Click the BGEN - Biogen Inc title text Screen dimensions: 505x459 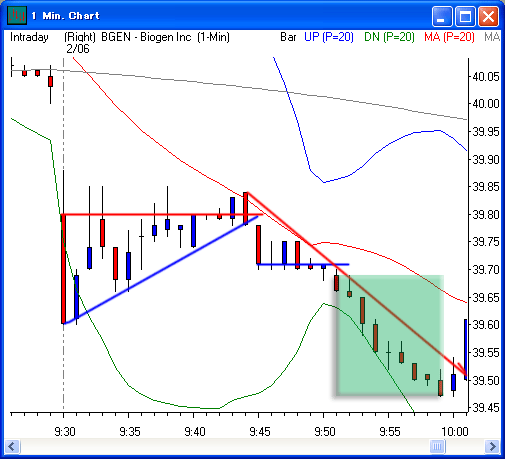146,37
